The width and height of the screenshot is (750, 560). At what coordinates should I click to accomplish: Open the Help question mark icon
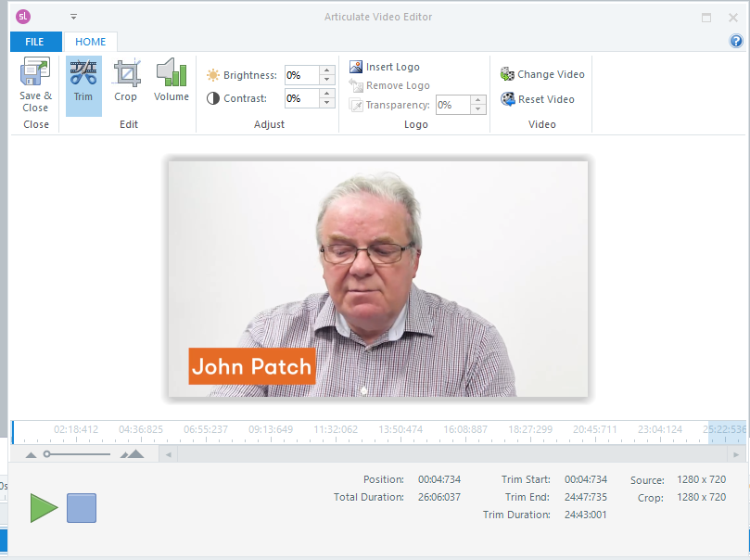(736, 41)
